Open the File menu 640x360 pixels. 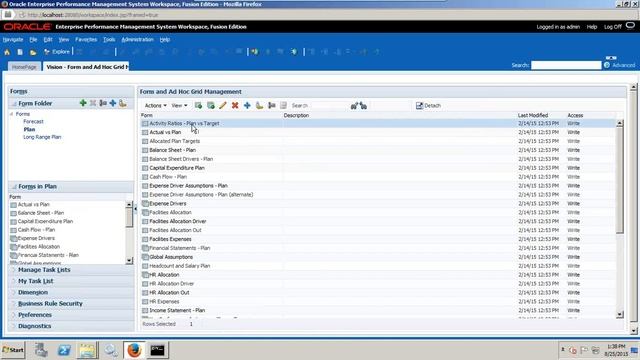coord(33,40)
